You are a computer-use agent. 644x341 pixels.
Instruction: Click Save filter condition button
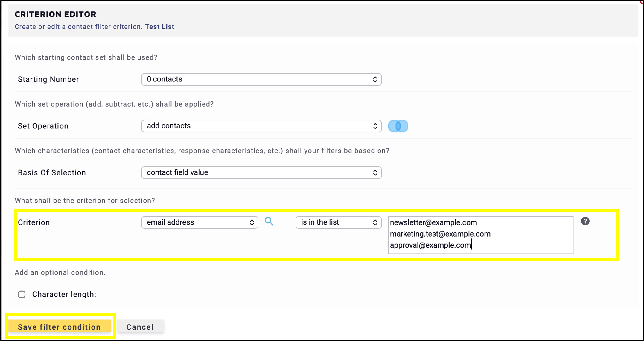point(59,327)
